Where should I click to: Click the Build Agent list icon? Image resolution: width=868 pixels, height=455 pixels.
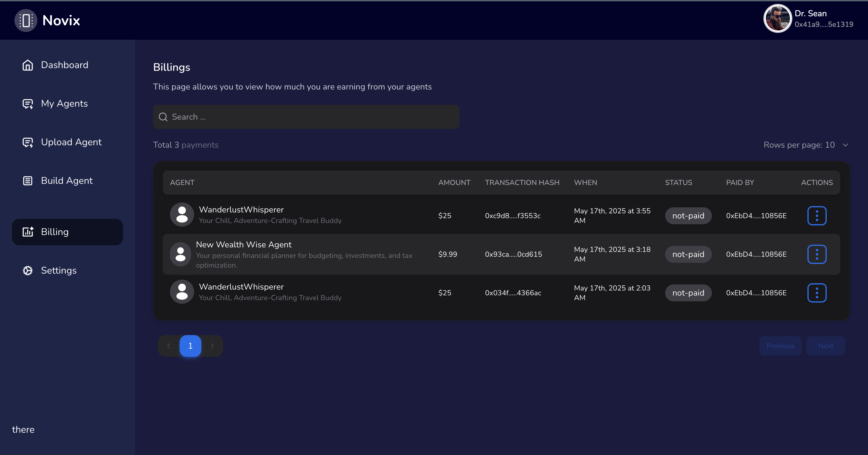pyautogui.click(x=28, y=181)
